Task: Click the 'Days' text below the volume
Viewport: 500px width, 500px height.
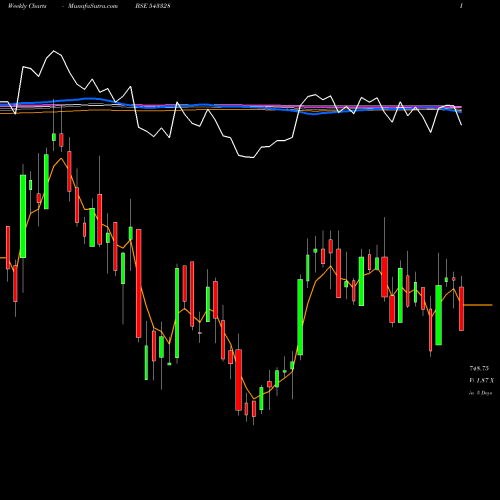Action: click(480, 393)
